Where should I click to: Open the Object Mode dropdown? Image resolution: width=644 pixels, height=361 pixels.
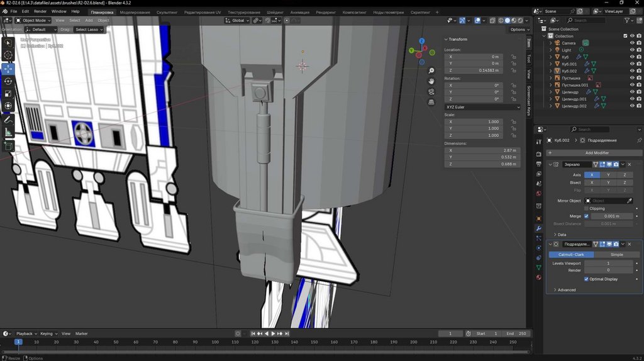tap(34, 20)
